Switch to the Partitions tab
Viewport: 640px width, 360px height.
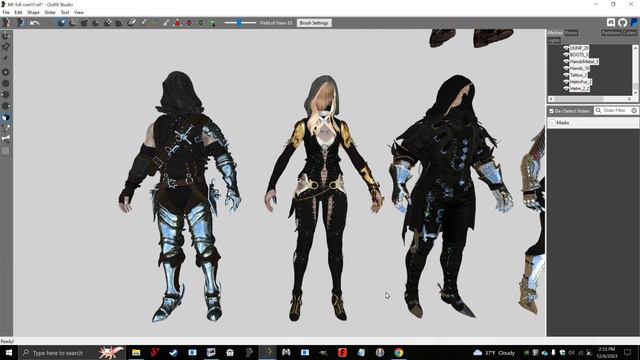tap(611, 33)
